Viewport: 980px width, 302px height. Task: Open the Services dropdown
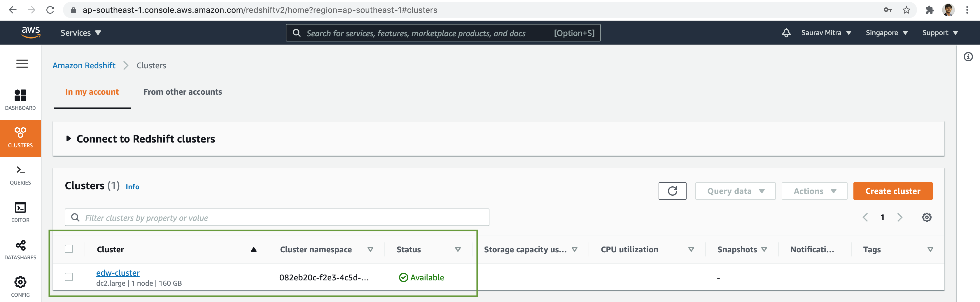pyautogui.click(x=81, y=33)
